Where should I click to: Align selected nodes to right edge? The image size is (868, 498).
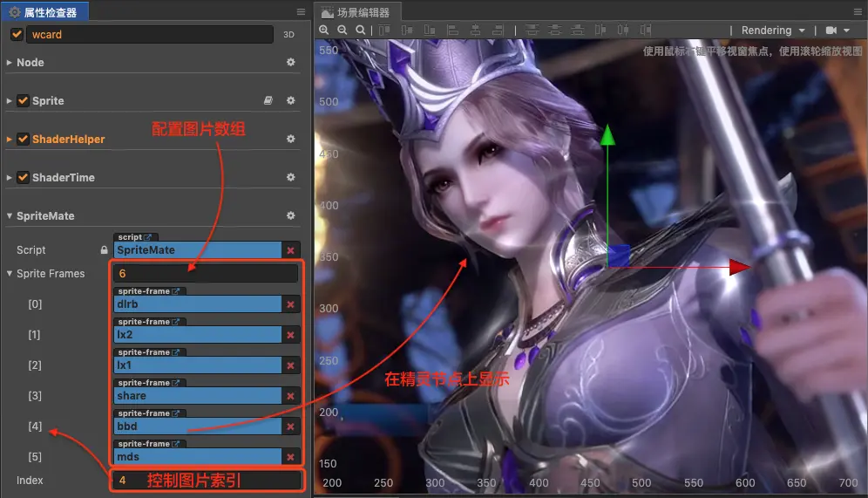(x=498, y=30)
